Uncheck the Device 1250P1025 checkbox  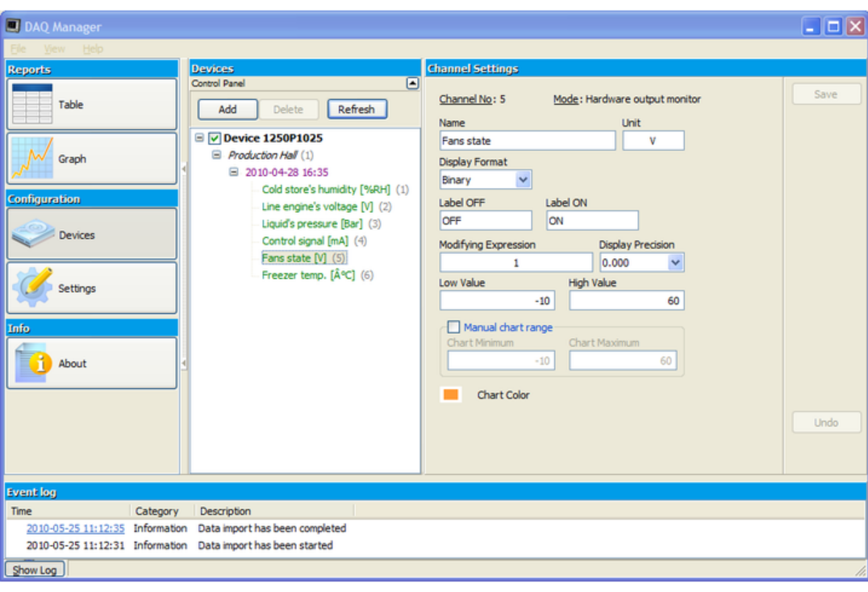click(215, 138)
